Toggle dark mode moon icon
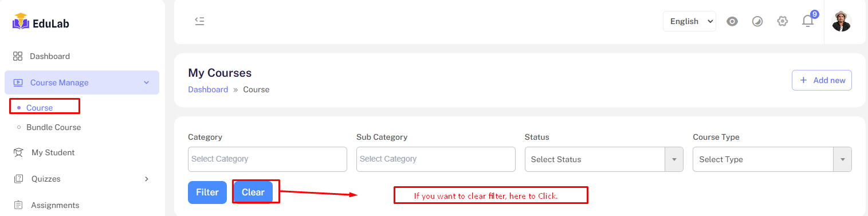This screenshot has width=868, height=216. tap(757, 22)
